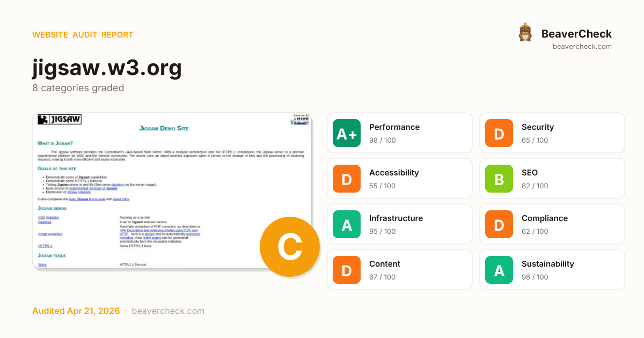This screenshot has height=338, width=644.
Task: Click the D grade badge for Compliance
Action: (x=499, y=224)
